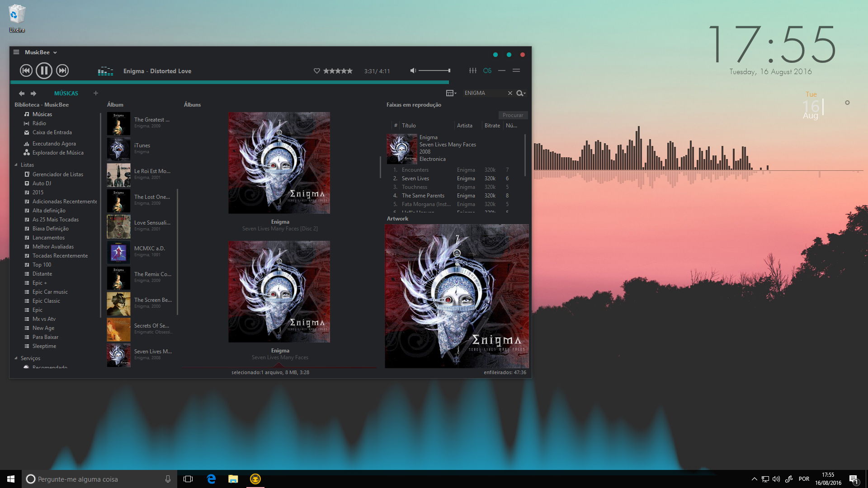Select The Greatest album thumbnail
The image size is (868, 488).
pyautogui.click(x=118, y=123)
